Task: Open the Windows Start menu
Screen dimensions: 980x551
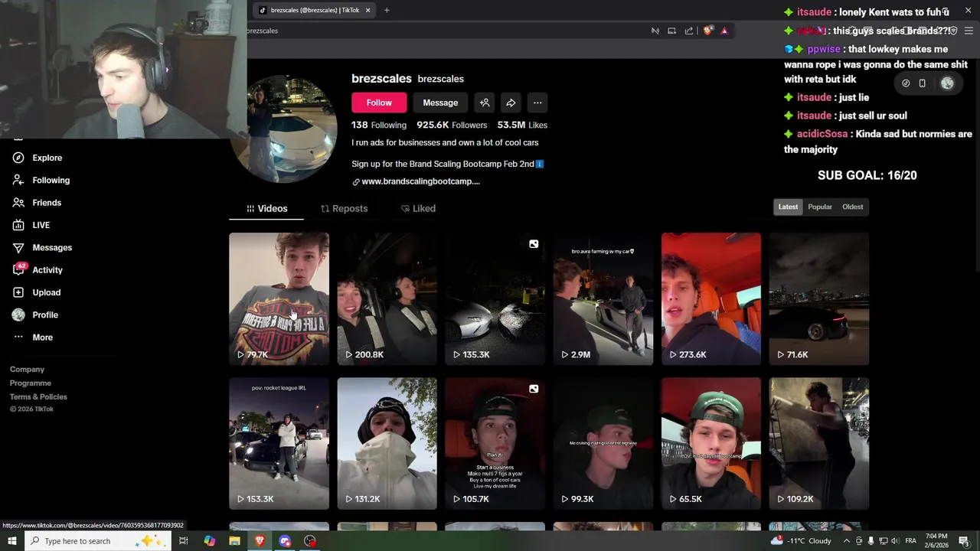Action: pyautogui.click(x=12, y=541)
